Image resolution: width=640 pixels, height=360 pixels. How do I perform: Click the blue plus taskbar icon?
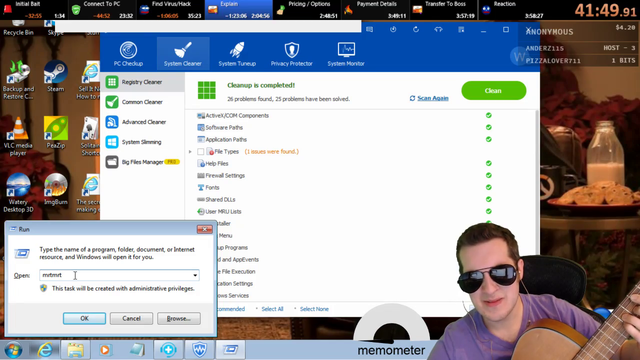click(168, 350)
